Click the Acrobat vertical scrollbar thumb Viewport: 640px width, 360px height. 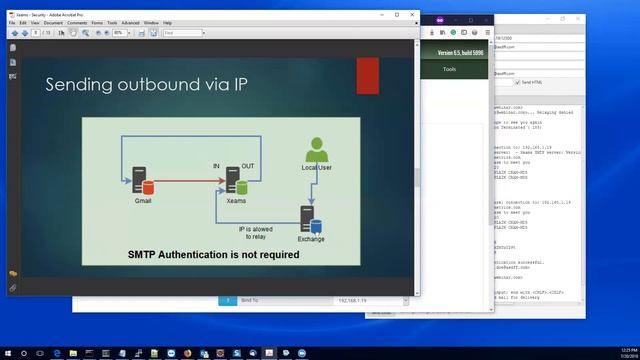click(x=417, y=178)
